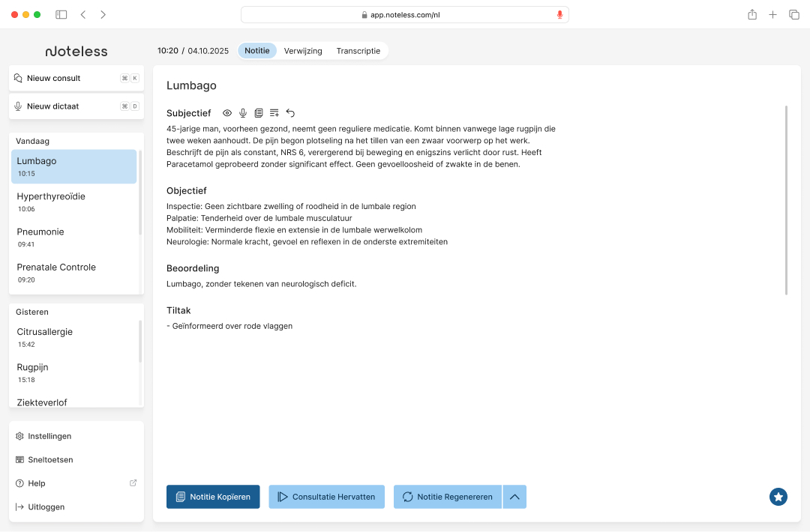Click the Vandaag list scrollbar
Screen dimensions: 810x532
pyautogui.click(x=140, y=193)
